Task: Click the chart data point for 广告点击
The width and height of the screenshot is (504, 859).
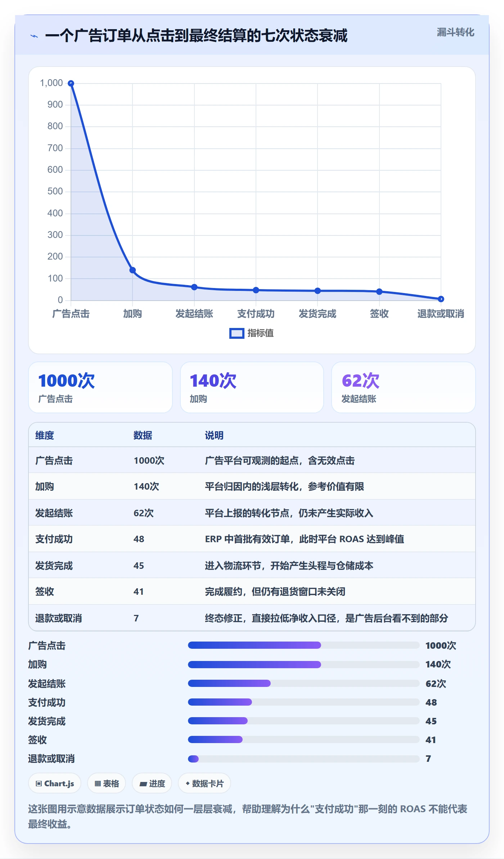Action: (x=71, y=84)
